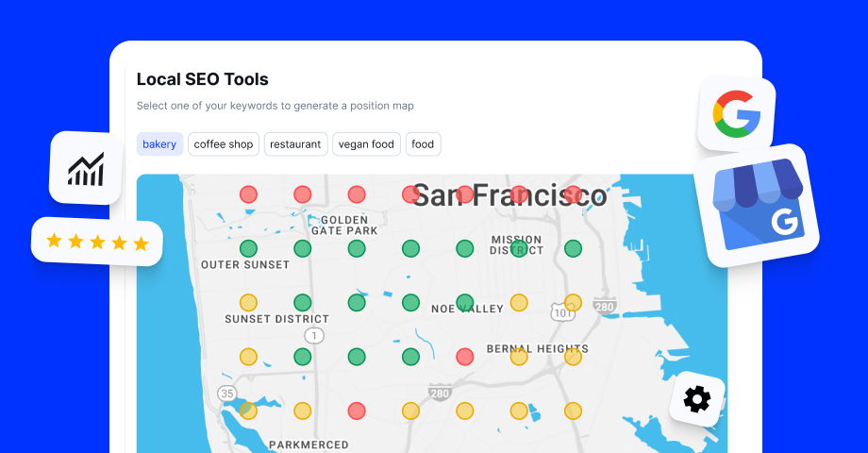
Task: Click the Parkmerced map label
Action: coord(309,445)
